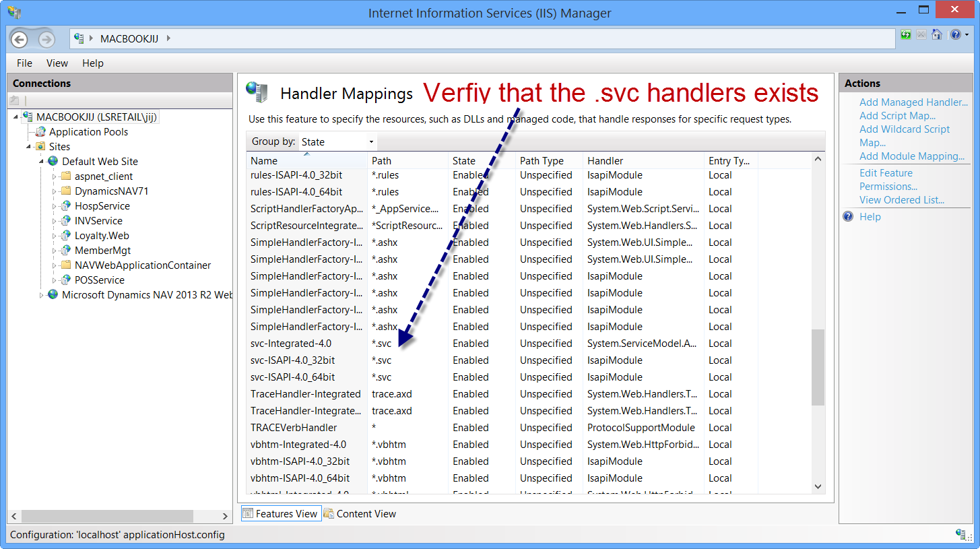The width and height of the screenshot is (980, 549).
Task: Open the View menu
Action: 57,63
